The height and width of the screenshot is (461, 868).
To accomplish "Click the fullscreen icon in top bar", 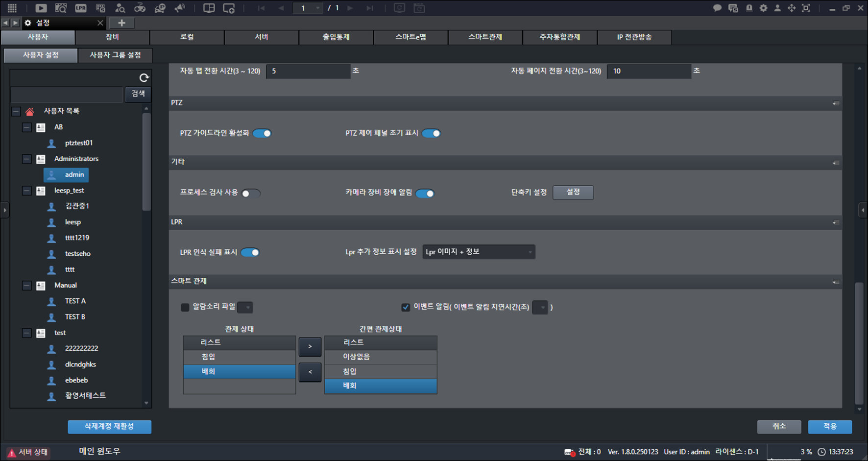I will pyautogui.click(x=806, y=8).
